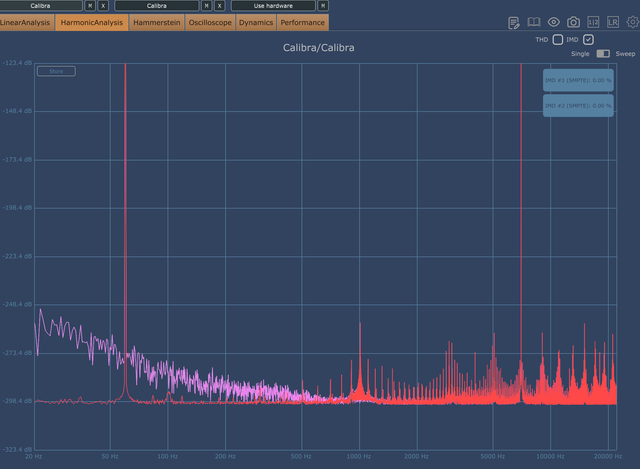
Task: Click the -248.4 dB axis label
Action: [x=17, y=305]
